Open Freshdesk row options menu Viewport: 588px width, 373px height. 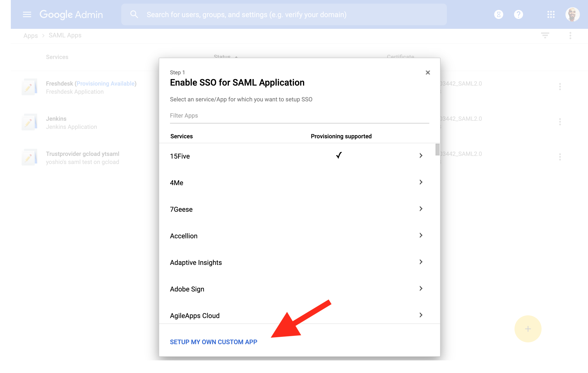click(560, 86)
